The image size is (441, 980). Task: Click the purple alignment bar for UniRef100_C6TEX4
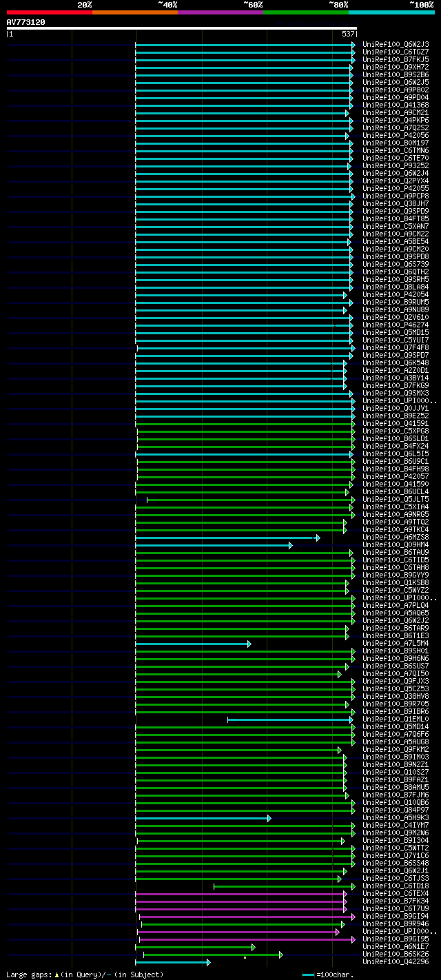pos(241,893)
